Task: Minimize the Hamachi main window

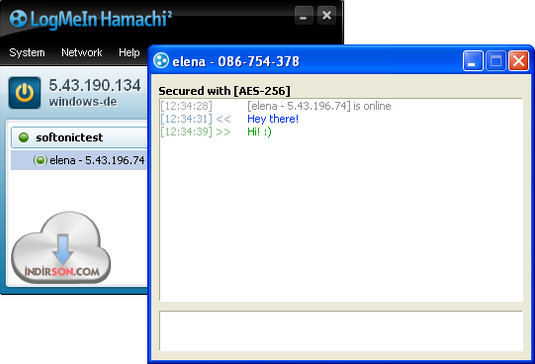Action: 303,15
